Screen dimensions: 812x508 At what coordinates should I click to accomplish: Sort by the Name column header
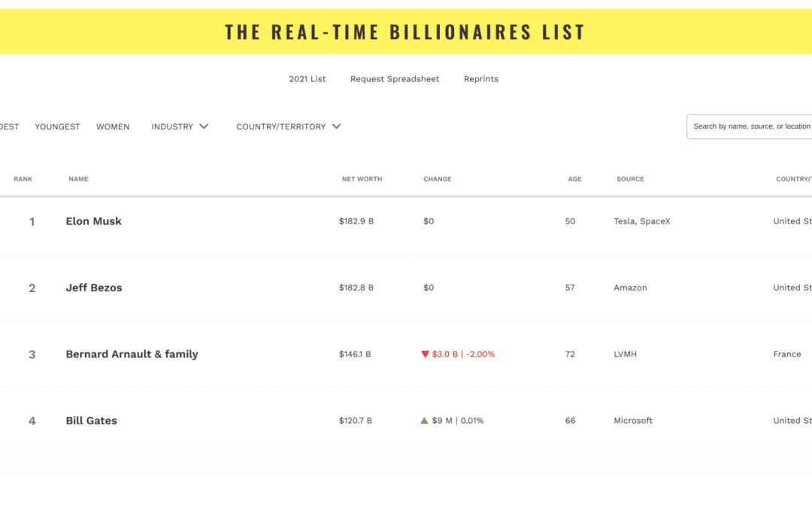(x=78, y=179)
